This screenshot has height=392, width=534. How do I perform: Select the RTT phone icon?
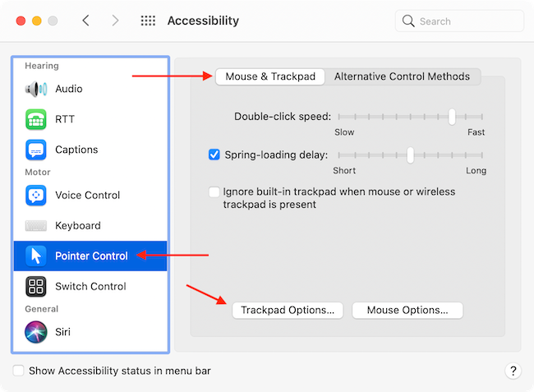tap(36, 119)
